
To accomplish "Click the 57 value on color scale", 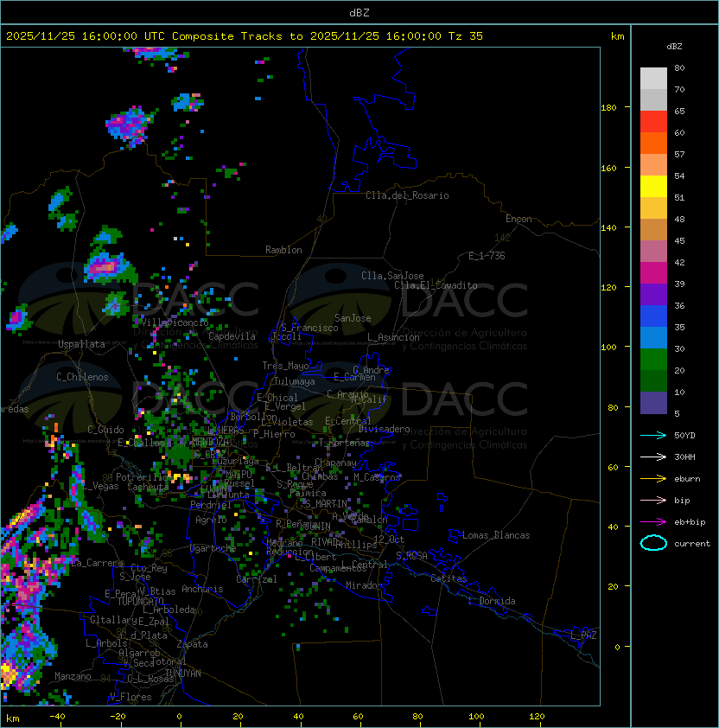I will click(679, 154).
